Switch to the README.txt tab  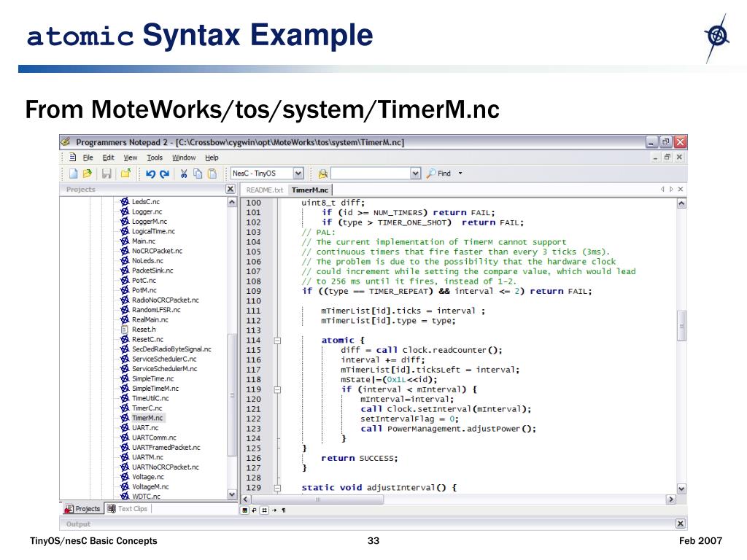[264, 190]
